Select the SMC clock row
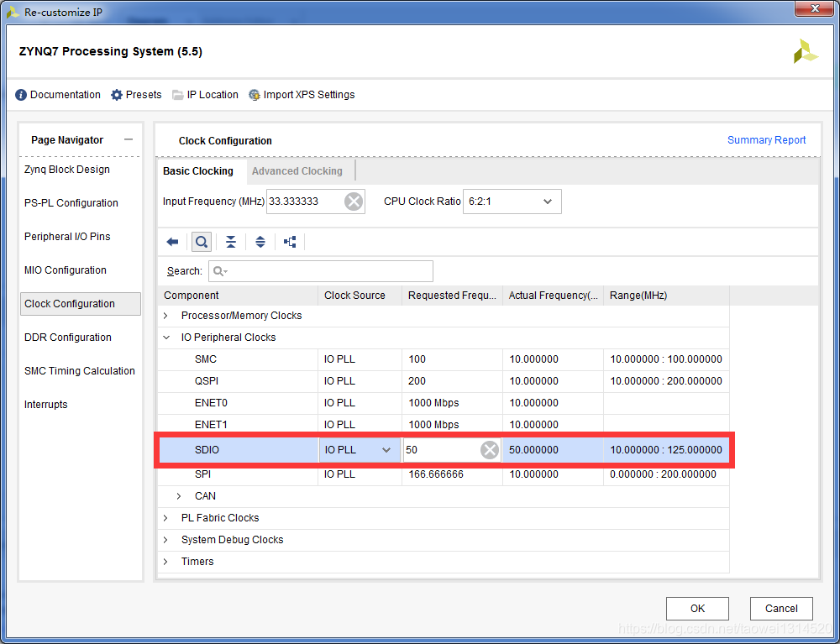This screenshot has height=644, width=840. (443, 359)
